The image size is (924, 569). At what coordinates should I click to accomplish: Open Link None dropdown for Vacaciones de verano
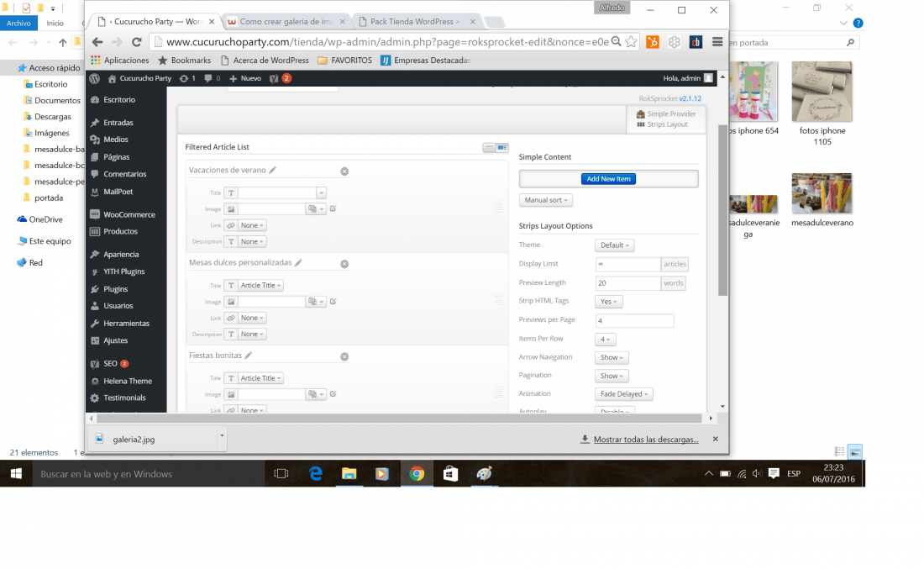pos(252,225)
